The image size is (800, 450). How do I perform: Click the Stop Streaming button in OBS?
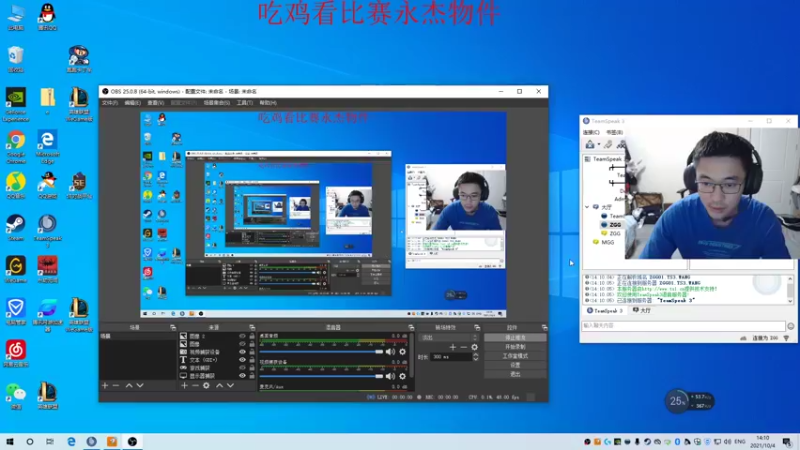(x=515, y=338)
